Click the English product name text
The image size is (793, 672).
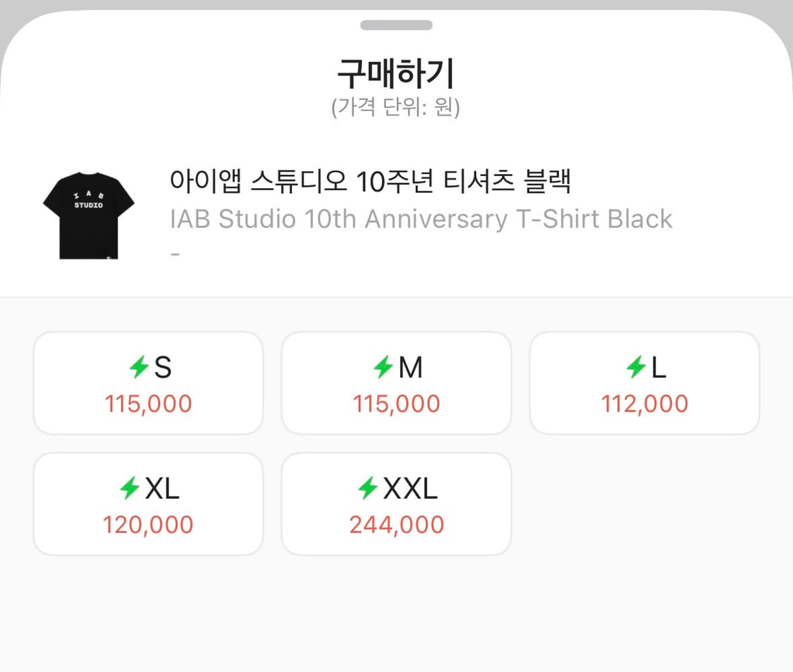421,218
